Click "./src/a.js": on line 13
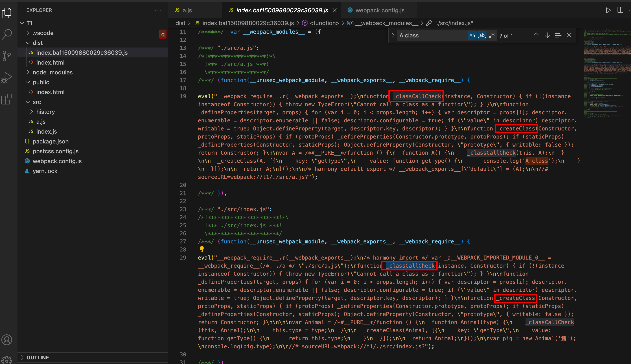The height and width of the screenshot is (364, 631). click(x=238, y=48)
